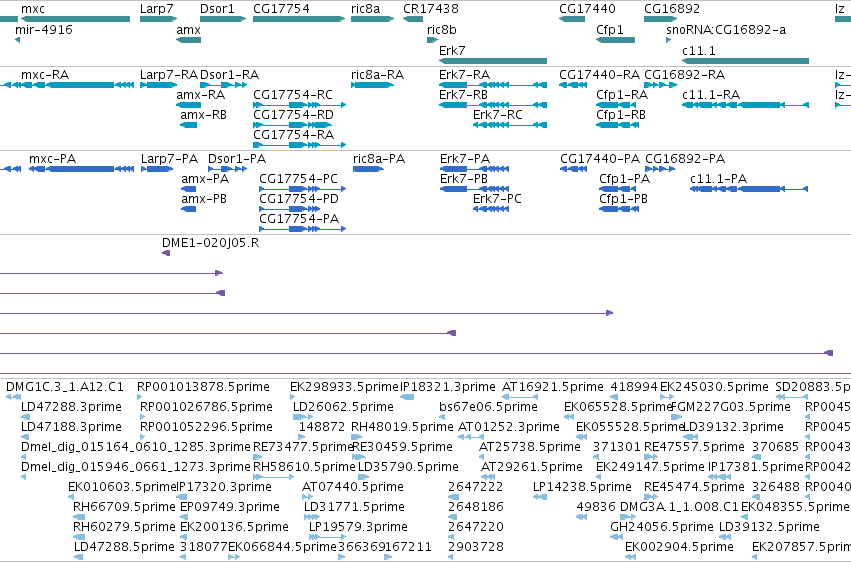
Task: Click the DME1-020J05.R arrow glyph
Action: point(166,253)
